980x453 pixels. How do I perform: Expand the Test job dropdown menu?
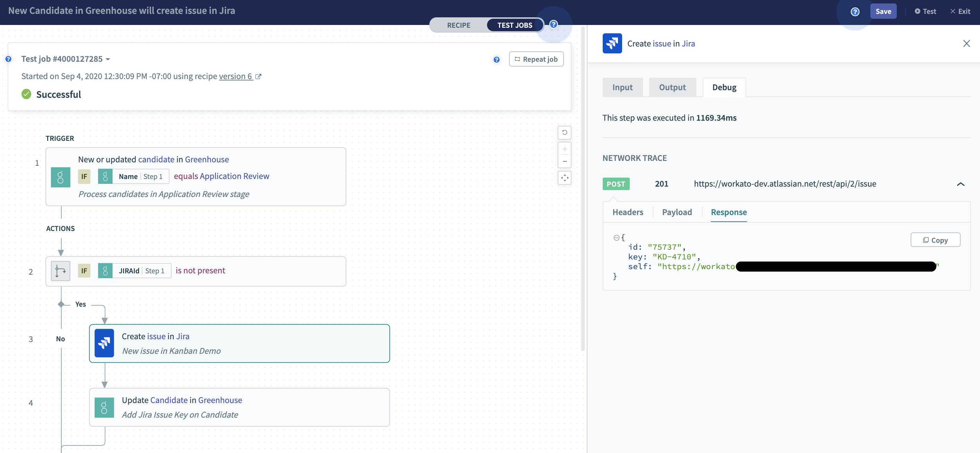click(108, 59)
